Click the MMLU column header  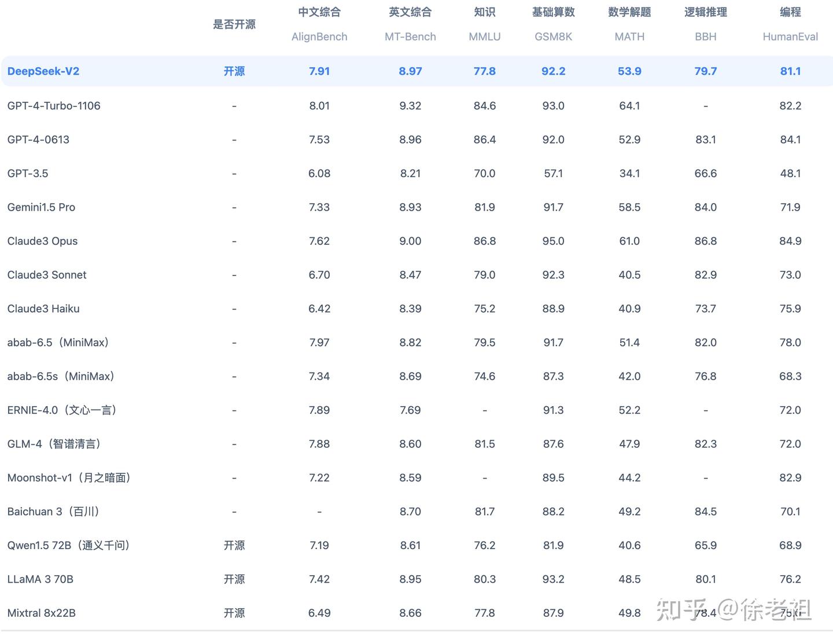485,36
